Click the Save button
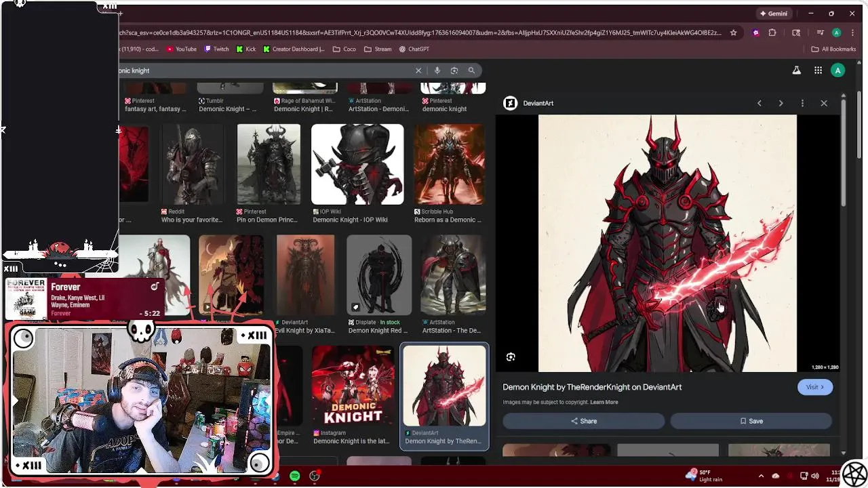 (751, 421)
